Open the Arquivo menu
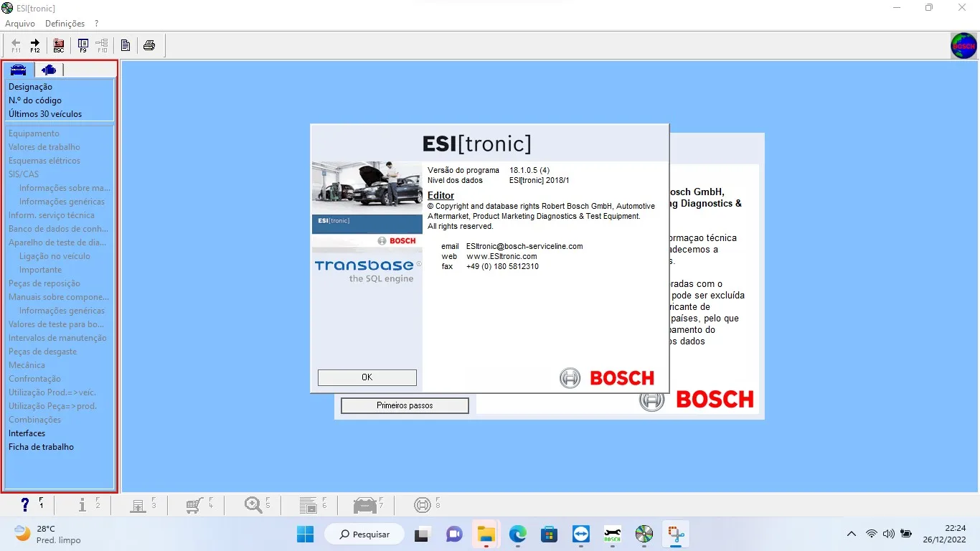 [x=20, y=24]
